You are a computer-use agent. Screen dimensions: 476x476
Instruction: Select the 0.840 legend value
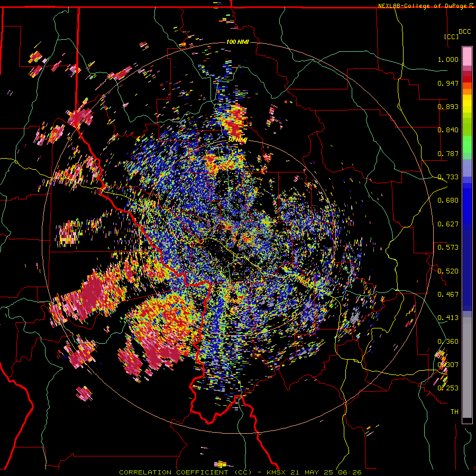[448, 130]
